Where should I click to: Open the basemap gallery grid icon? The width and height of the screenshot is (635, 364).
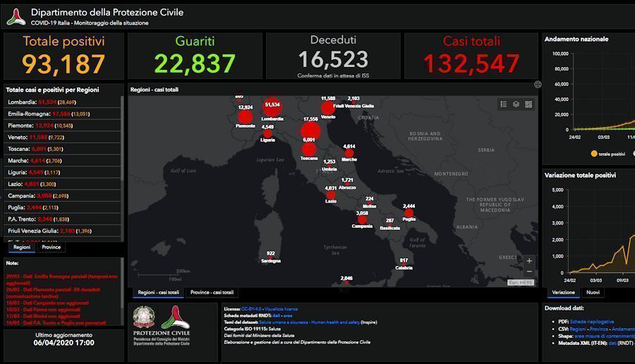pyautogui.click(x=528, y=104)
